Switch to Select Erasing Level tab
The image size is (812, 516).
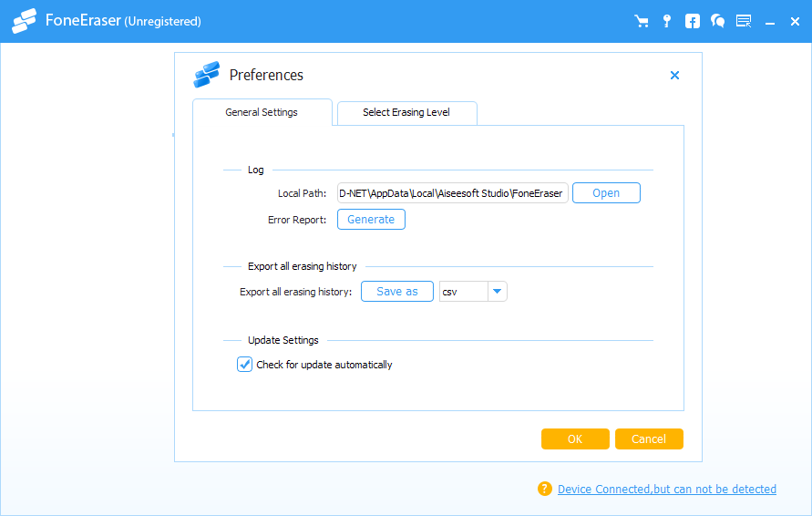(406, 112)
